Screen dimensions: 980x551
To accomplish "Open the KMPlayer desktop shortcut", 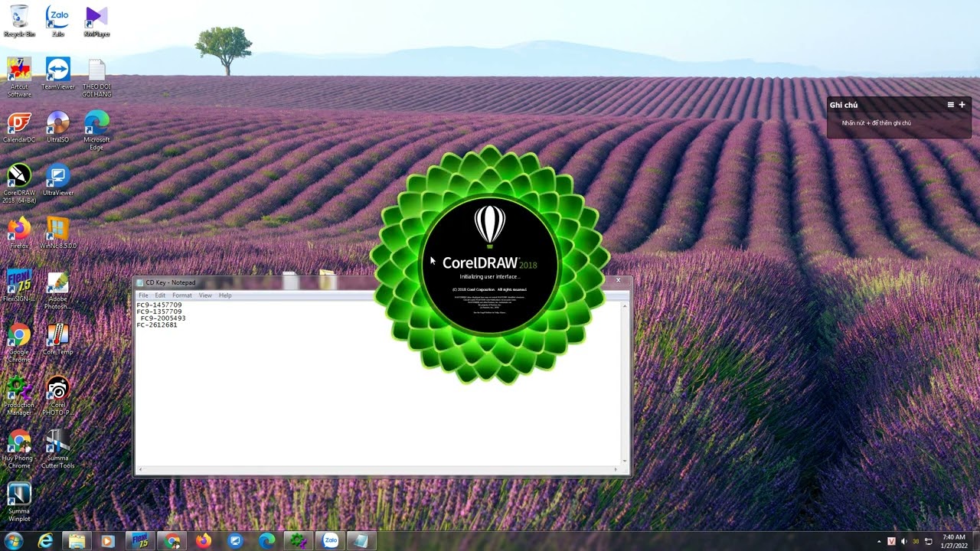I will pos(96,21).
